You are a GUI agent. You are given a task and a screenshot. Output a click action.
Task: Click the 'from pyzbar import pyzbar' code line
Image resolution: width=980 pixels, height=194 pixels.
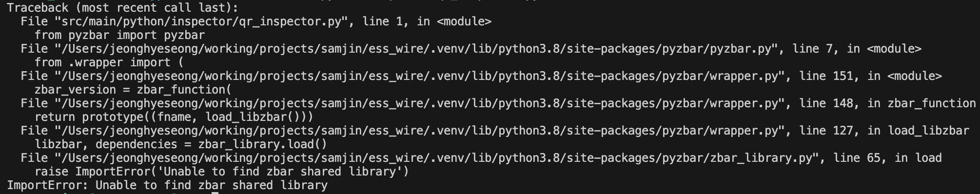[x=119, y=35]
